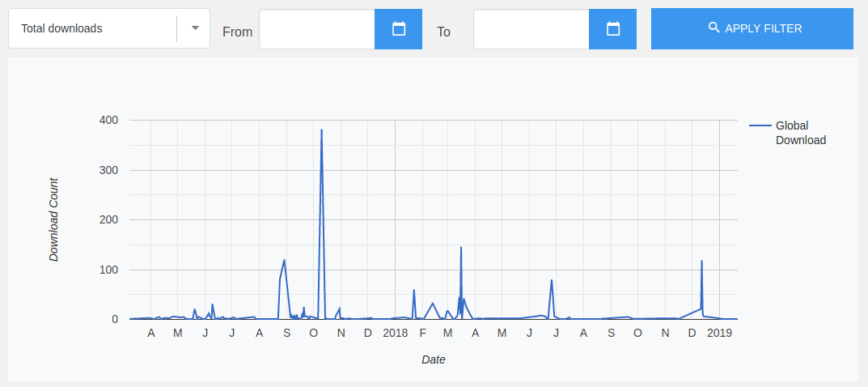Open the To date calendar picker
The width and height of the screenshot is (868, 387).
coord(613,29)
